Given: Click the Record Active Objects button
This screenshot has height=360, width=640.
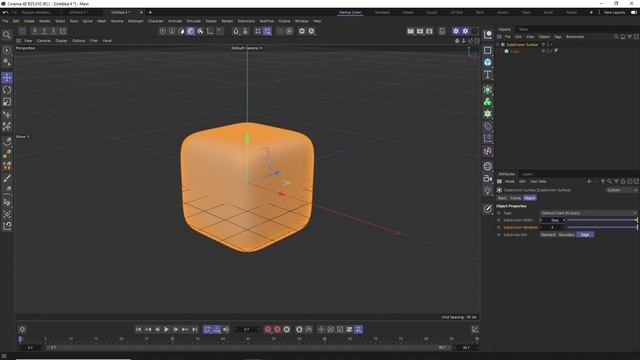Looking at the screenshot, I should (x=268, y=329).
